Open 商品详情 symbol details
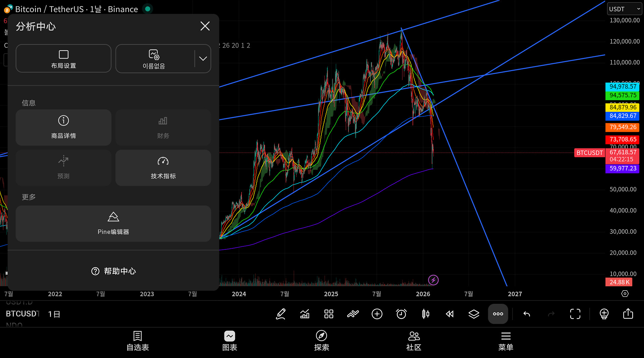The height and width of the screenshot is (358, 644). pos(63,127)
